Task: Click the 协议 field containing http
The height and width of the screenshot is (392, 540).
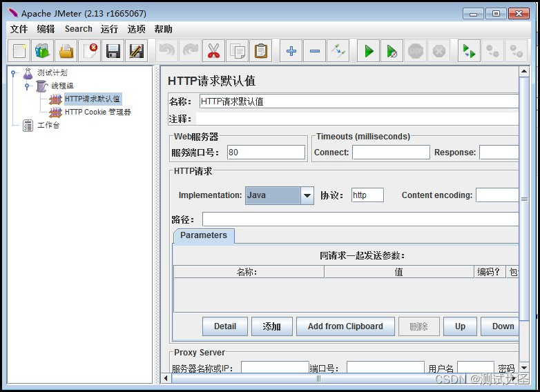Action: click(x=367, y=195)
